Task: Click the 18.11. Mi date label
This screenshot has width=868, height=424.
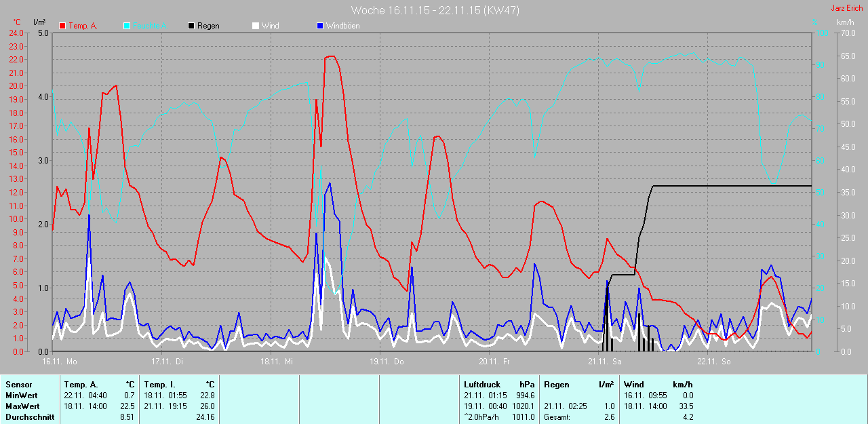Action: click(276, 362)
